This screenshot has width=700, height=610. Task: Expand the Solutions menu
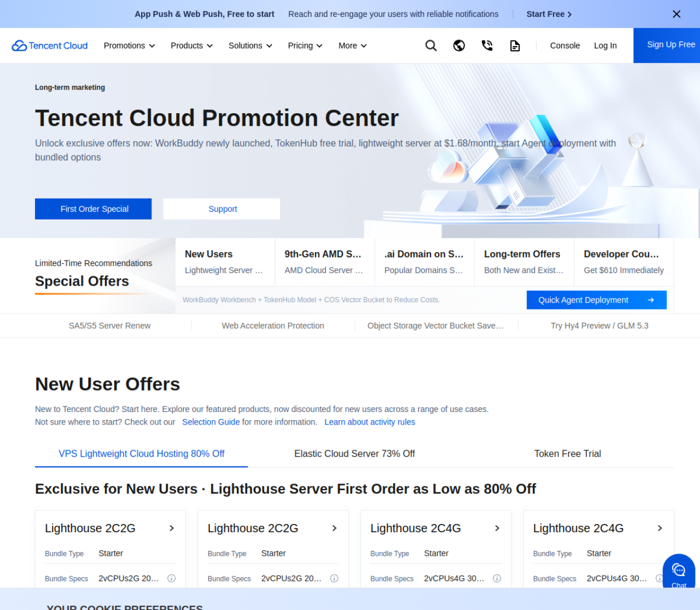(250, 45)
